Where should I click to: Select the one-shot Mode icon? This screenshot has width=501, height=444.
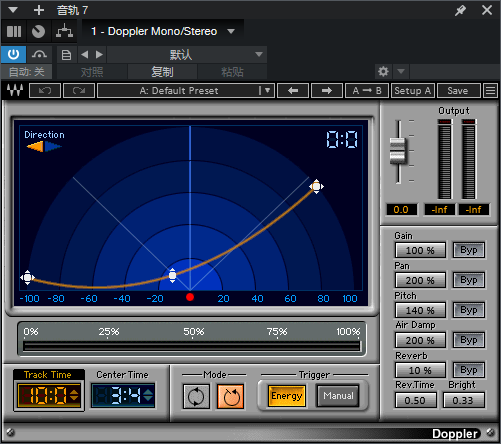(x=231, y=396)
